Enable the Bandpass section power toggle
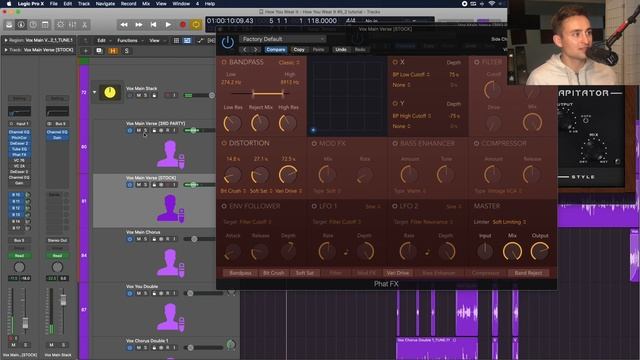 pos(224,62)
